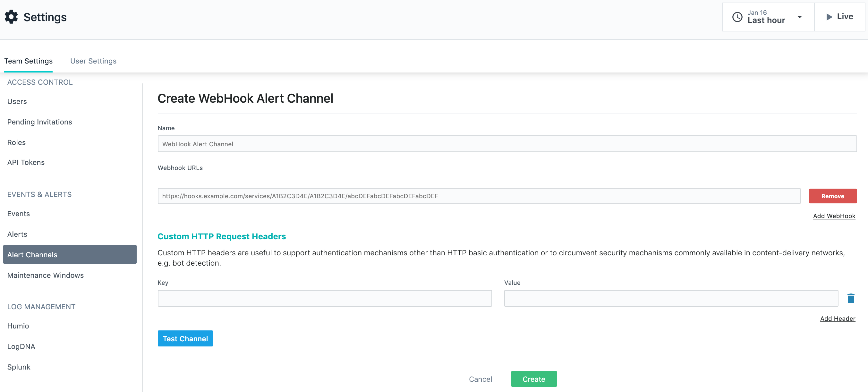The width and height of the screenshot is (868, 392).
Task: Click the Settings gear icon
Action: [x=11, y=17]
